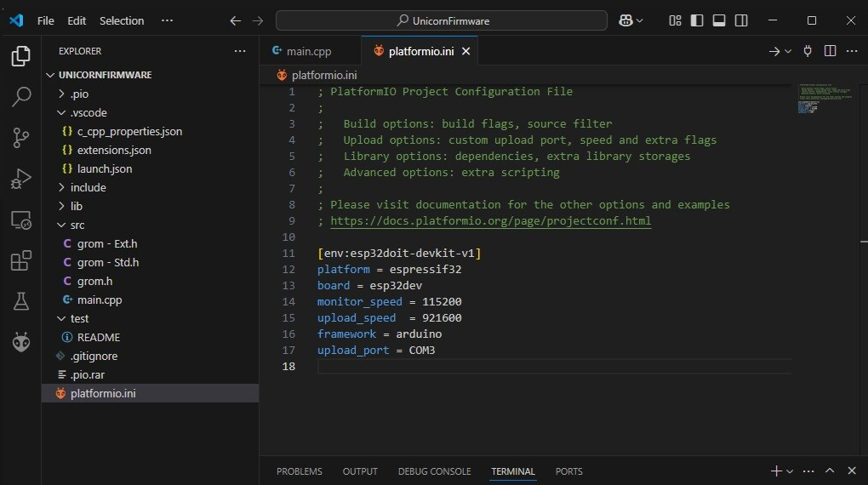The height and width of the screenshot is (485, 868).
Task: Split the editor to the right
Action: tap(830, 51)
